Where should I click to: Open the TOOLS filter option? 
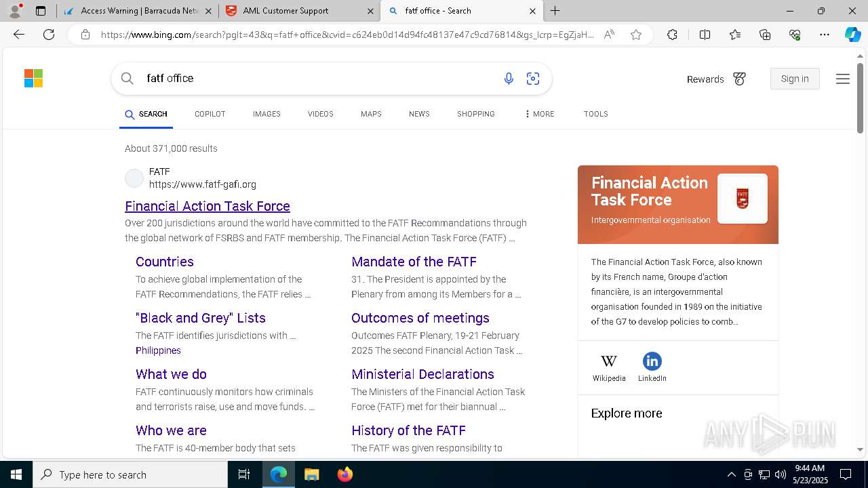tap(595, 114)
